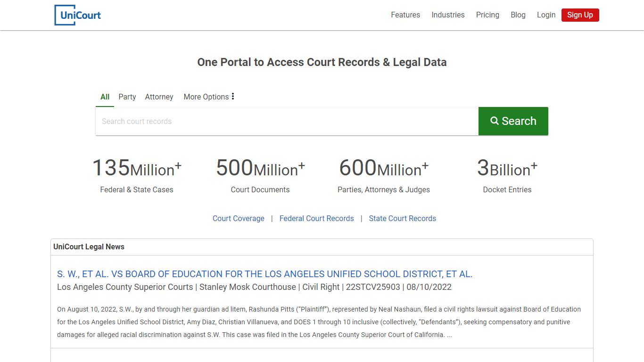This screenshot has width=644, height=362.
Task: Expand More Options dropdown
Action: click(x=209, y=97)
